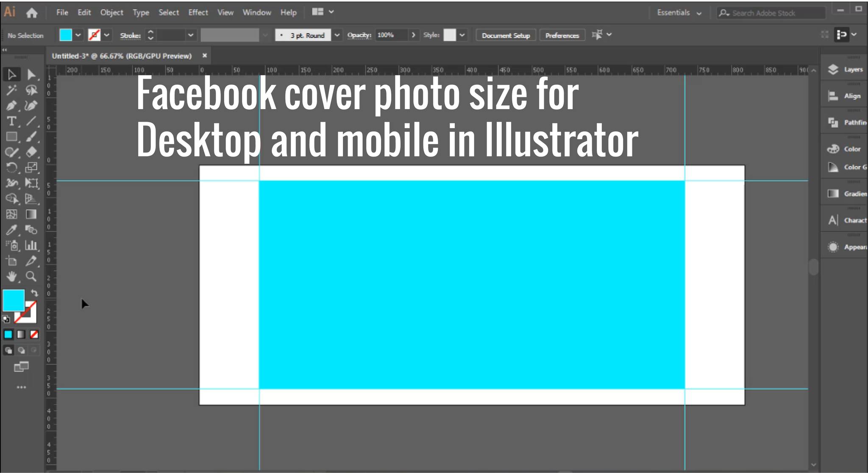Click the Illustrator home icon
This screenshot has height=473, width=868.
coord(32,13)
